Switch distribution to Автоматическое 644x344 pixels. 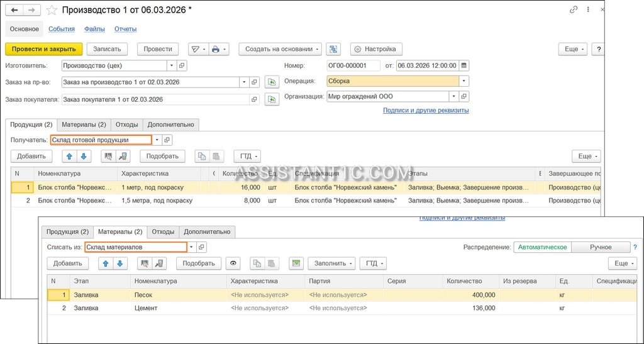[543, 247]
